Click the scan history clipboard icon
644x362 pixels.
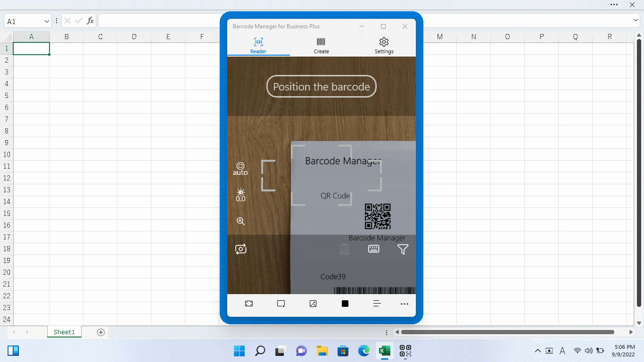344,249
